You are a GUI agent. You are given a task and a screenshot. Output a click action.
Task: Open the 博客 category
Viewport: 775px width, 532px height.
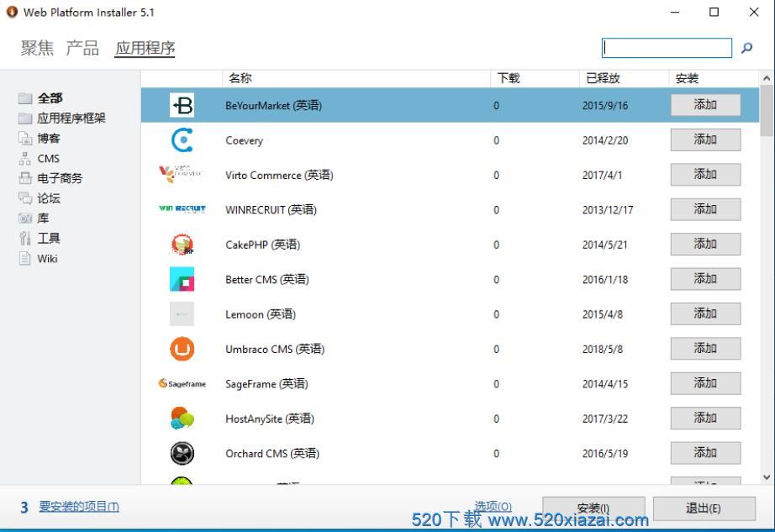(x=49, y=139)
